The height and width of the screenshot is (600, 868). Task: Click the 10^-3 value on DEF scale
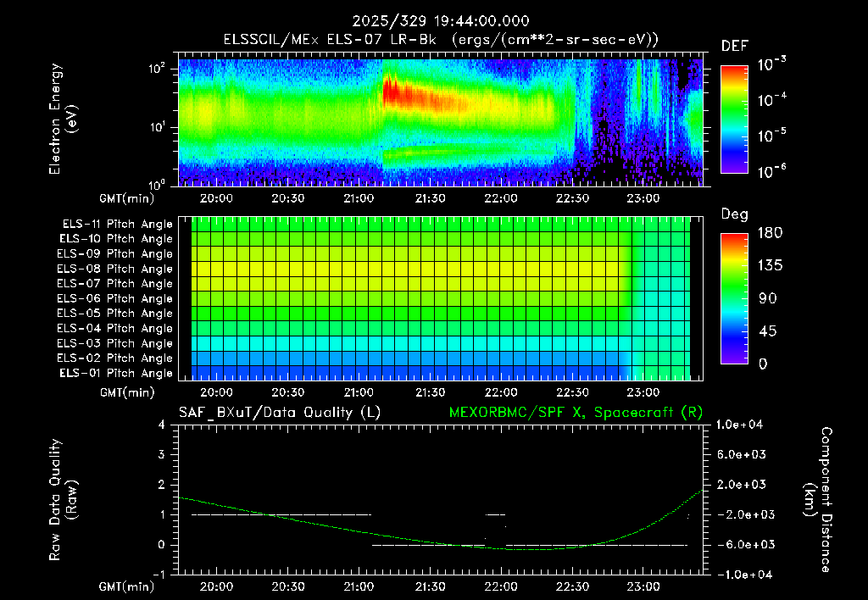click(x=771, y=64)
